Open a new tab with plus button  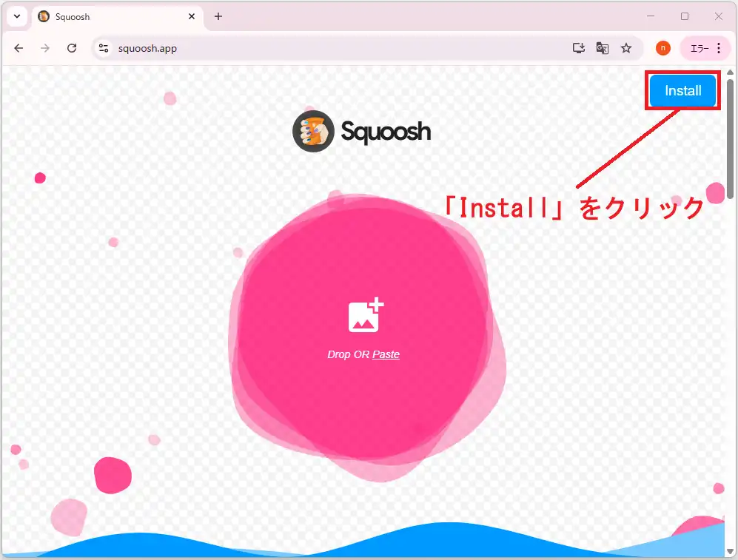click(218, 16)
